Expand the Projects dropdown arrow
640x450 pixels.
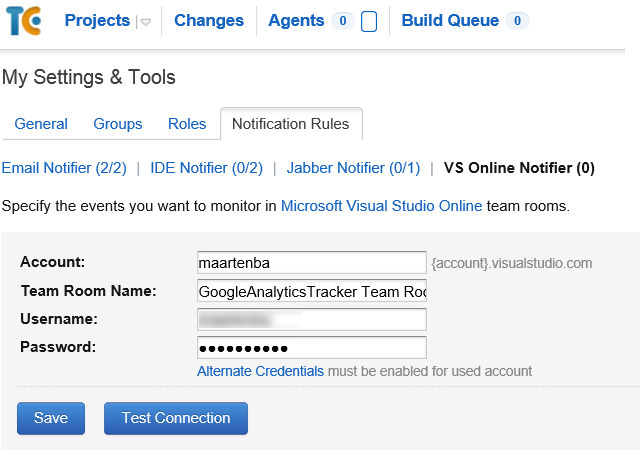point(146,22)
